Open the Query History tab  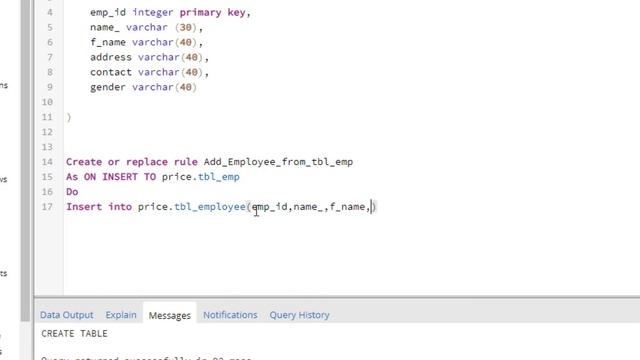click(299, 315)
